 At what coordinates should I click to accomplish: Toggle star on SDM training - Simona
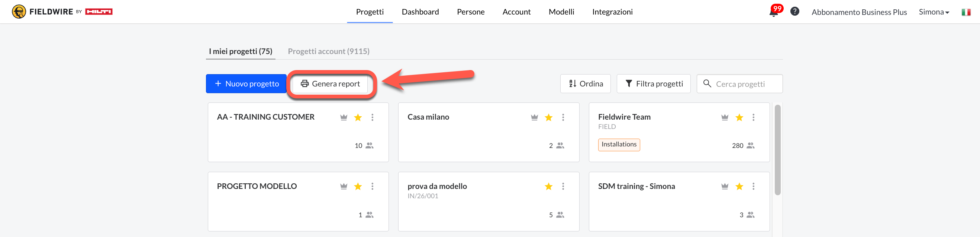click(739, 186)
